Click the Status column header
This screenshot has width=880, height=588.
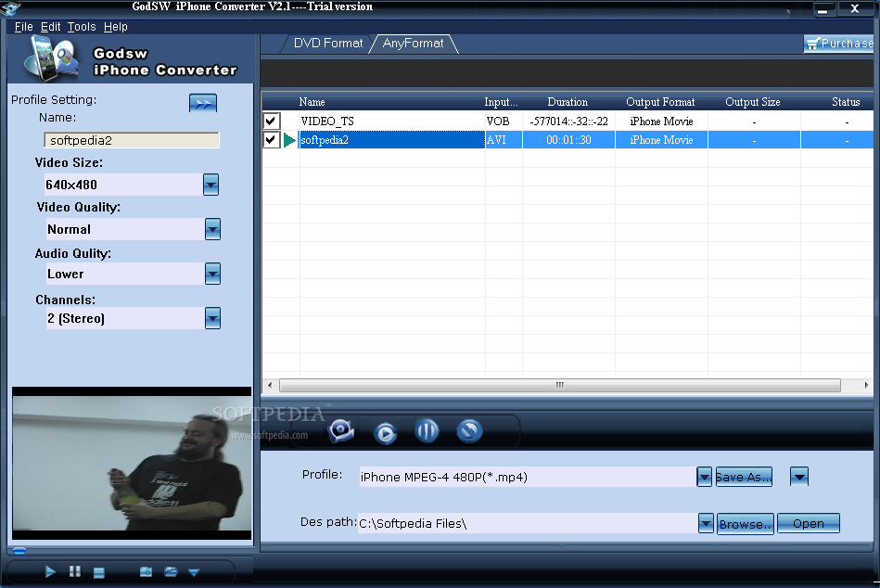(x=846, y=102)
